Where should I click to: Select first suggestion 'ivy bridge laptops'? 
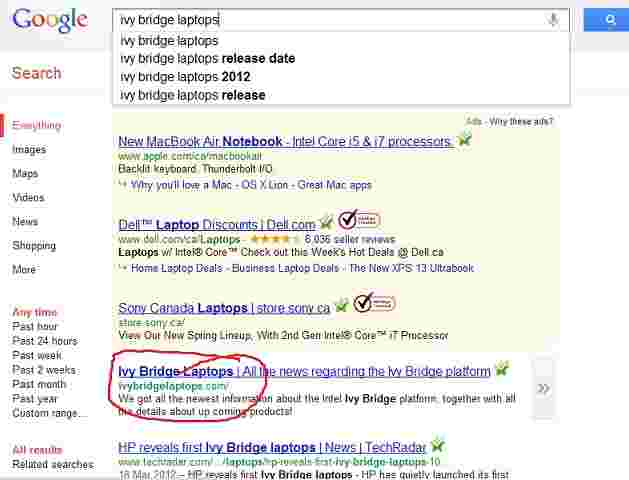(340, 41)
